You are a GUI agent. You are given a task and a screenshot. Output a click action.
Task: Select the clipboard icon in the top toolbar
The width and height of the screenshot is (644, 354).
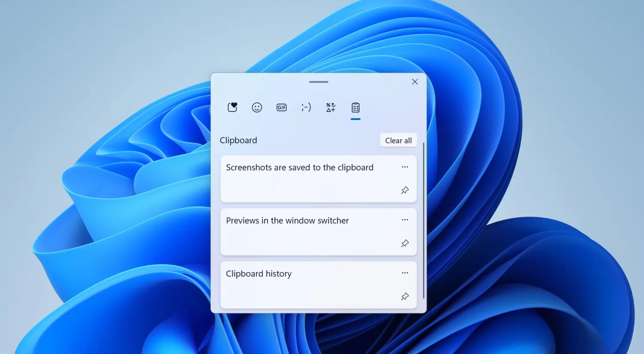coord(355,107)
